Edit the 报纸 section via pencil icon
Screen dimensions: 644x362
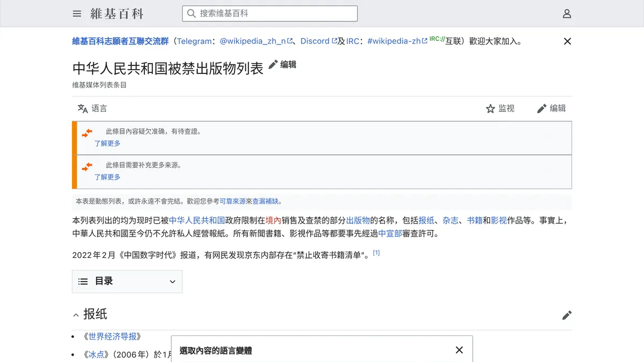pos(567,315)
